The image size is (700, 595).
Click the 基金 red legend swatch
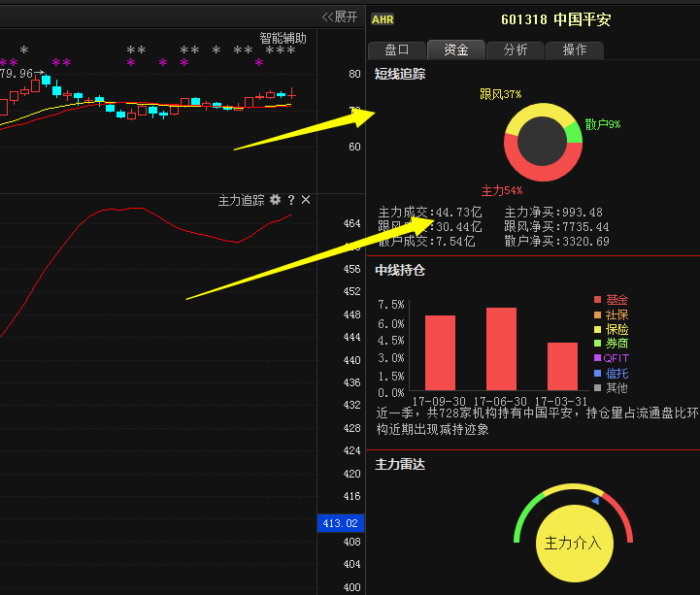click(x=598, y=299)
